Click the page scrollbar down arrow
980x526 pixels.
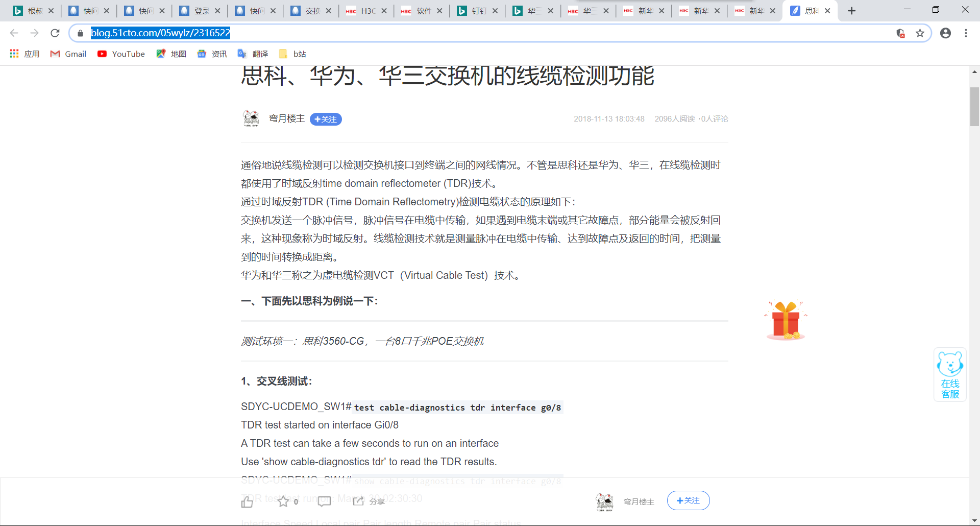[x=974, y=520]
